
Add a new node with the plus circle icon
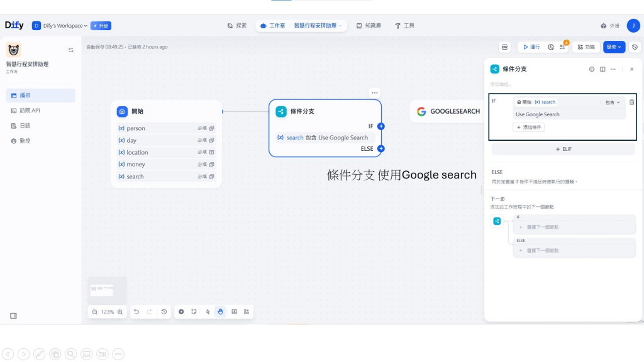point(181,312)
